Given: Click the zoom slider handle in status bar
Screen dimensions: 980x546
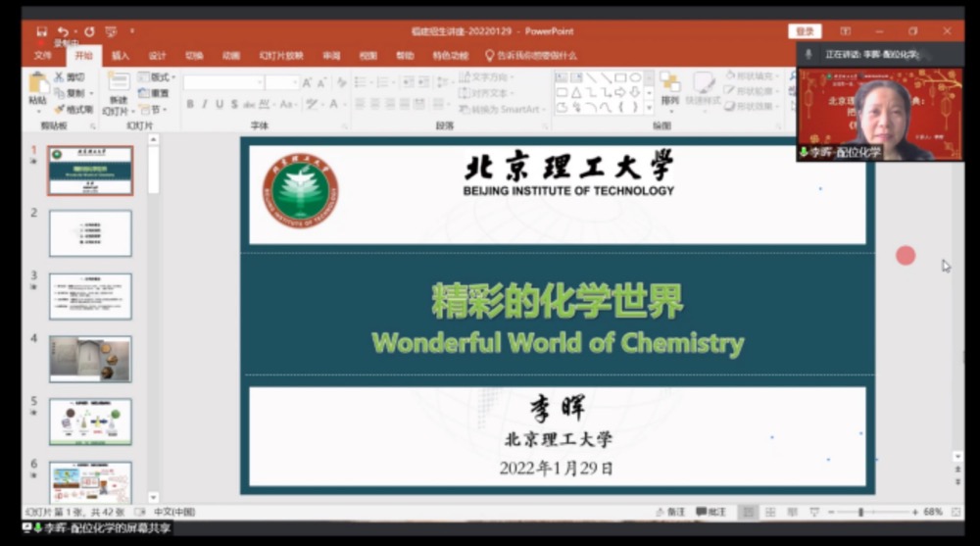Looking at the screenshot, I should pos(860,512).
